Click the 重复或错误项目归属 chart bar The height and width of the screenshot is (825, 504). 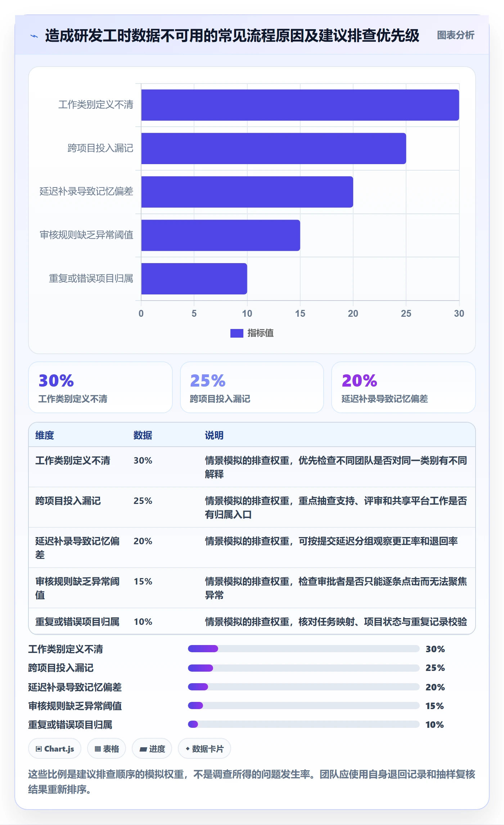click(194, 279)
